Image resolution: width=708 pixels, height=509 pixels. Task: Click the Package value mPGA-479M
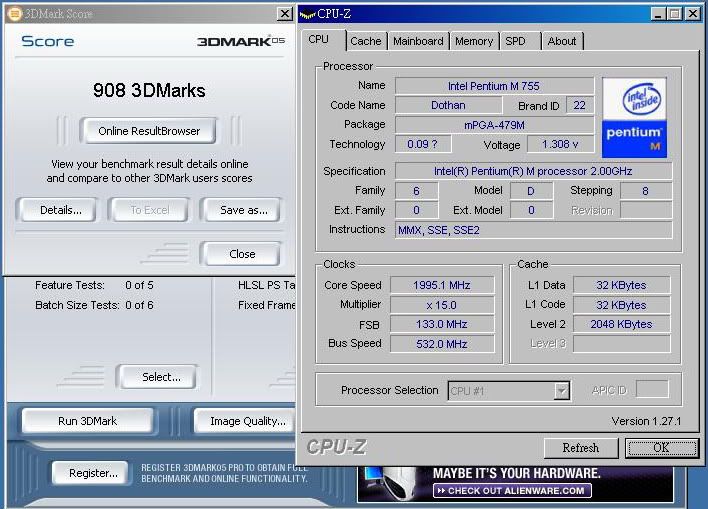pos(494,125)
